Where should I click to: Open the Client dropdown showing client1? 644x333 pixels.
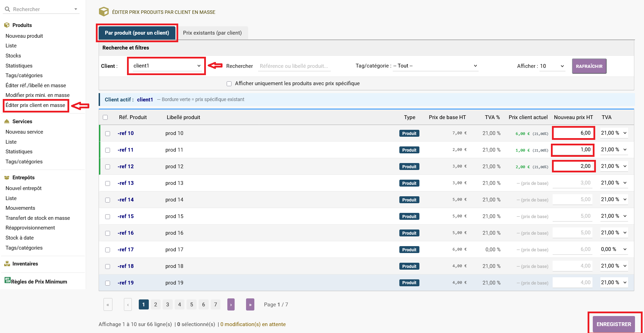166,66
